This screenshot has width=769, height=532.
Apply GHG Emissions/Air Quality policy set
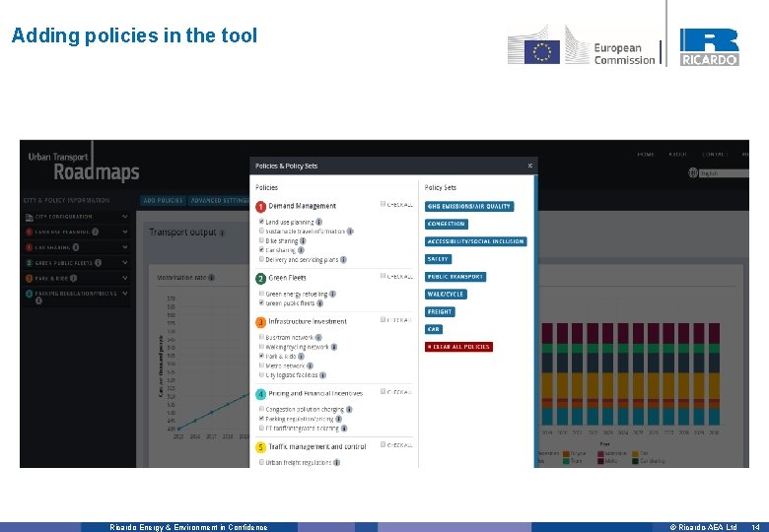(x=469, y=206)
